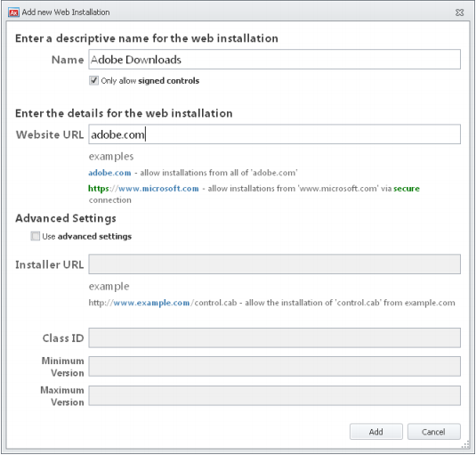Image resolution: width=476 pixels, height=455 pixels.
Task: Click the www.example.com/control.cab example link
Action: coord(163,303)
